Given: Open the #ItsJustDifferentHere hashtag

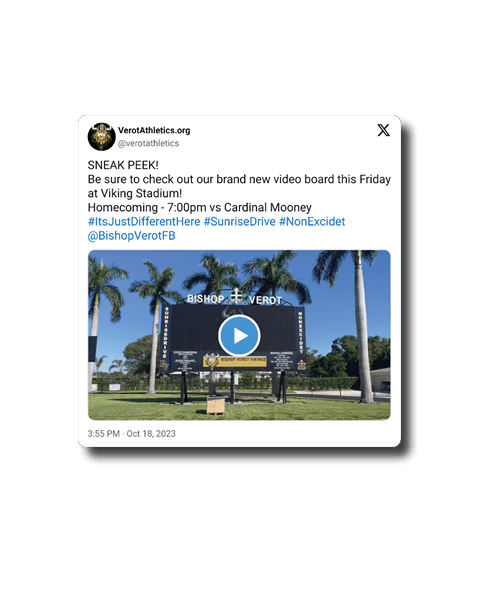Looking at the screenshot, I should pyautogui.click(x=144, y=222).
